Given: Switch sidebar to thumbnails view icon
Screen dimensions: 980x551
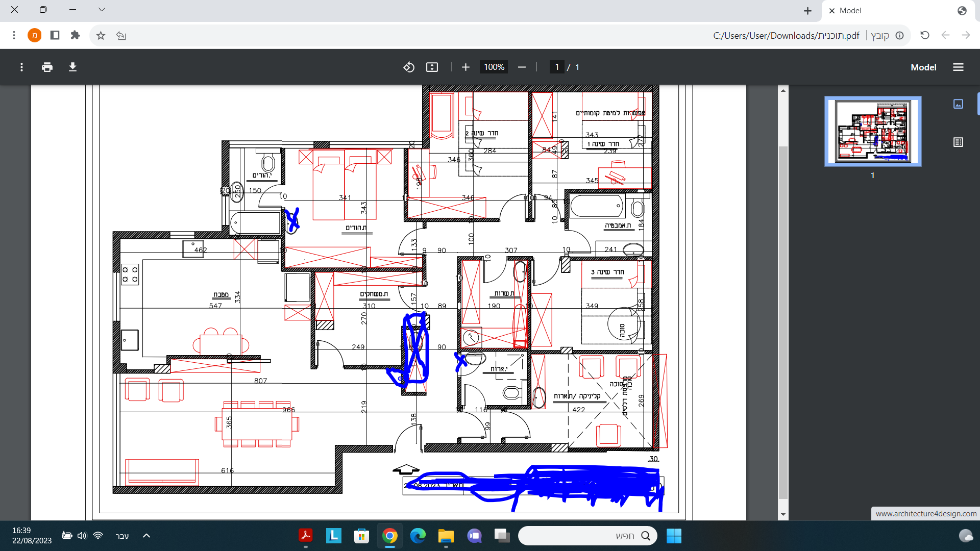Looking at the screenshot, I should click(958, 104).
